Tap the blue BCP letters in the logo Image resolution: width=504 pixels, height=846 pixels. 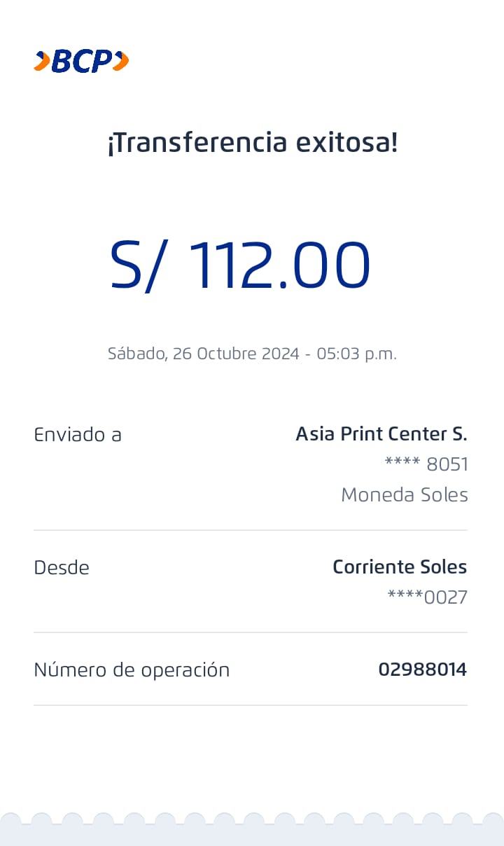click(81, 62)
